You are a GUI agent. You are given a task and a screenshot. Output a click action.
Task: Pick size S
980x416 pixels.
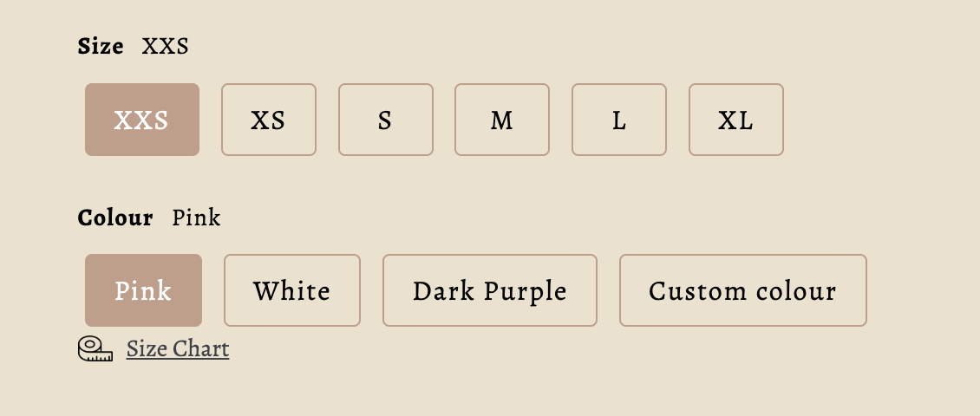pos(385,120)
